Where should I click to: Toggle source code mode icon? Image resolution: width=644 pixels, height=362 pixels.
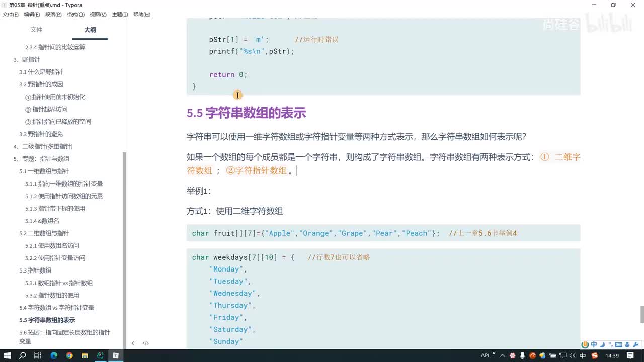(145, 343)
